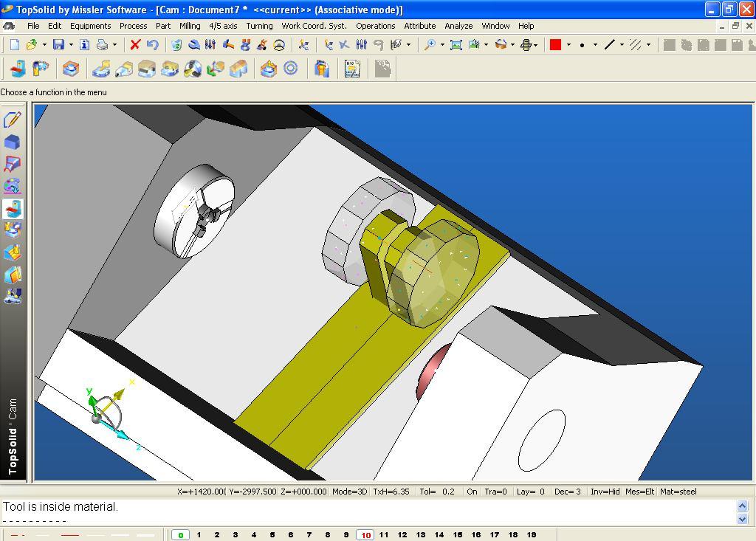Select level 1 in the bottom level bar
The image size is (756, 541).
click(199, 535)
